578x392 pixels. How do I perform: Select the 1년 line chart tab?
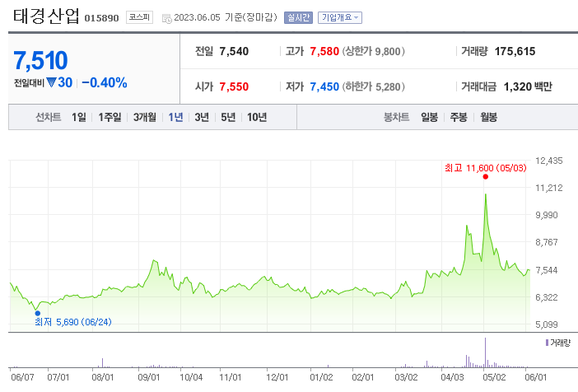tap(175, 117)
